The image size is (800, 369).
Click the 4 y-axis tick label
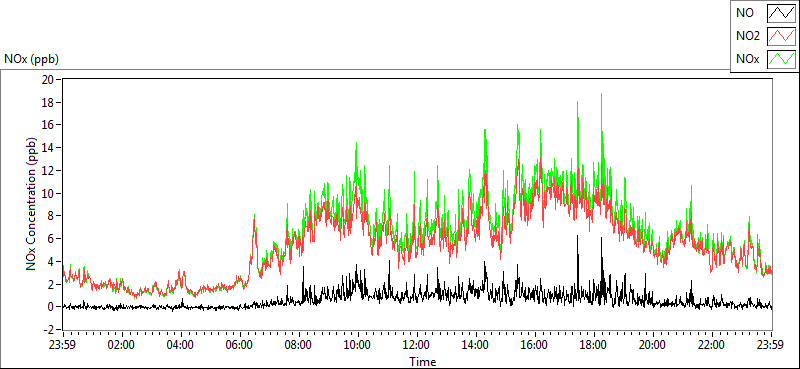point(51,261)
